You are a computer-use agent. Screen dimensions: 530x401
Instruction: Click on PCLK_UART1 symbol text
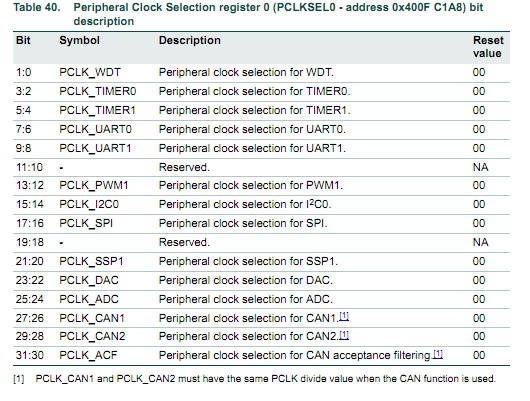[x=95, y=148]
